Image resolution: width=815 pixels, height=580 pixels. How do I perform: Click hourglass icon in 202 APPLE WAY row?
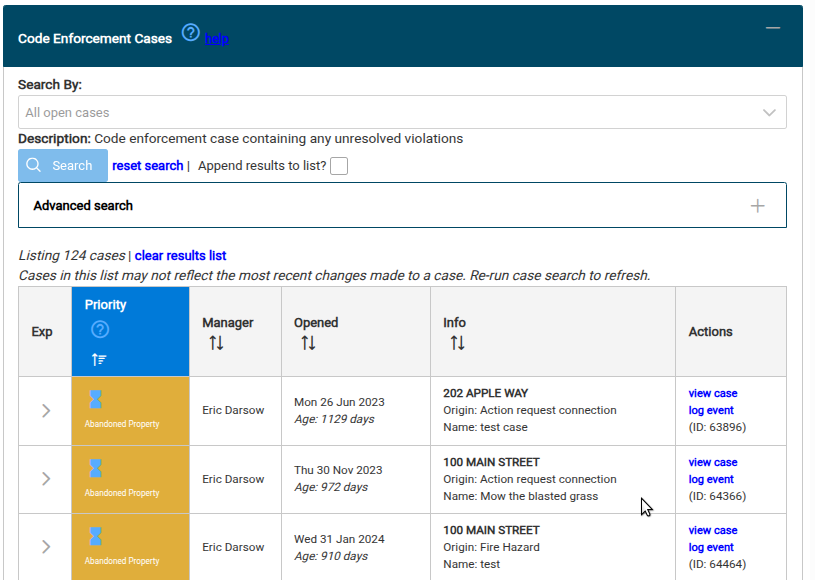pyautogui.click(x=96, y=399)
